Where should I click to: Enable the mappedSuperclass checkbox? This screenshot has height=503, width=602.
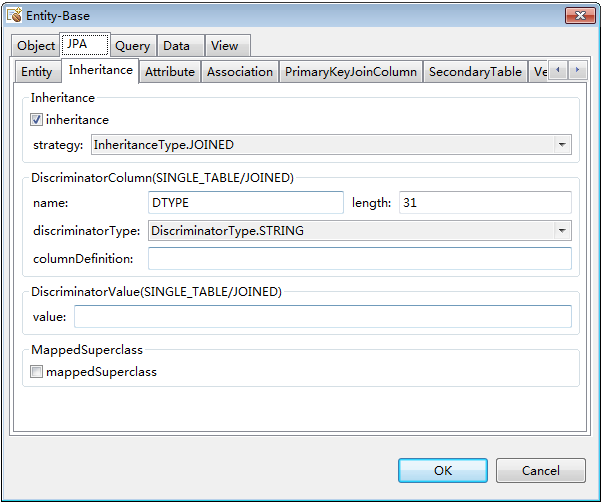37,372
